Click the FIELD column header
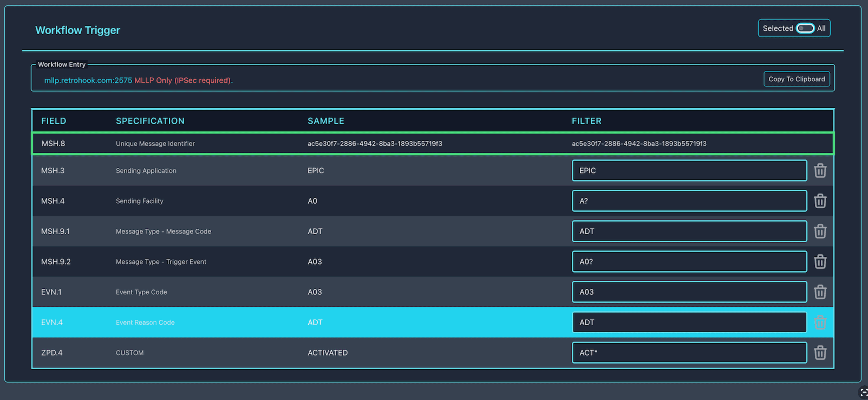868x400 pixels. pyautogui.click(x=54, y=121)
